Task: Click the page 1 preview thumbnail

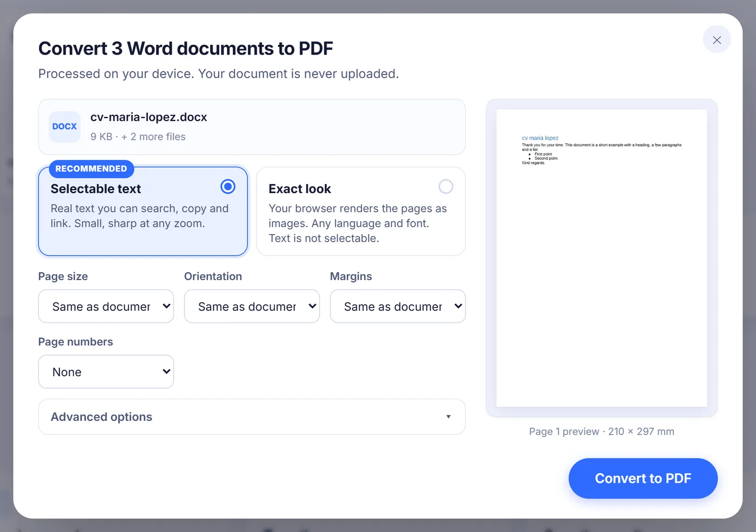Action: click(602, 258)
